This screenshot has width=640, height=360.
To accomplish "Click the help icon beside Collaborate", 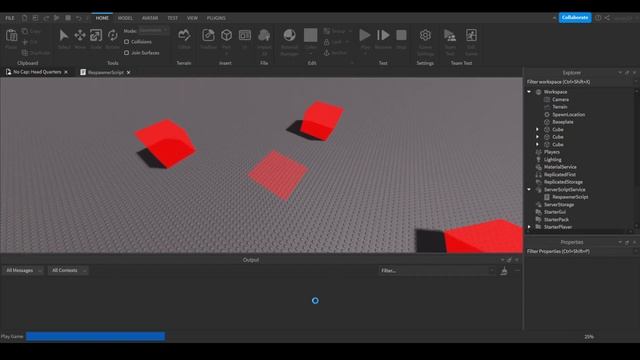I will (598, 18).
